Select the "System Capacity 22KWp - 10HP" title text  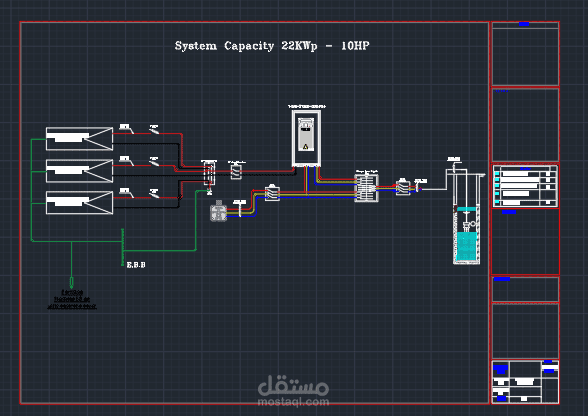pyautogui.click(x=272, y=46)
